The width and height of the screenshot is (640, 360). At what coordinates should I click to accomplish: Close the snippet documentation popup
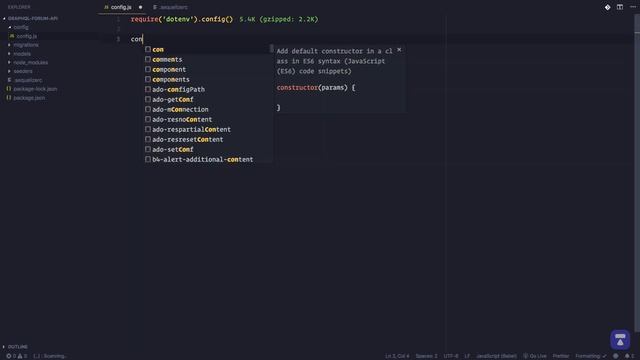tap(399, 49)
